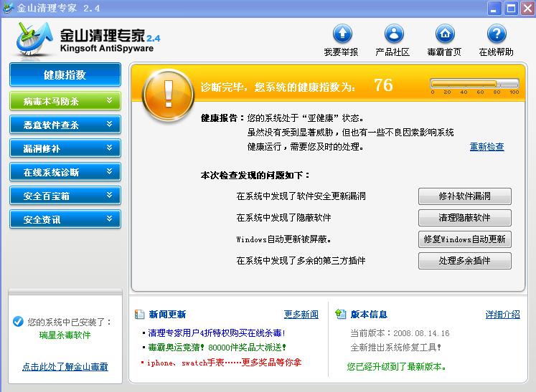The image size is (536, 392).
Task: Open the 在线帮助 question mark icon
Action: tap(497, 34)
